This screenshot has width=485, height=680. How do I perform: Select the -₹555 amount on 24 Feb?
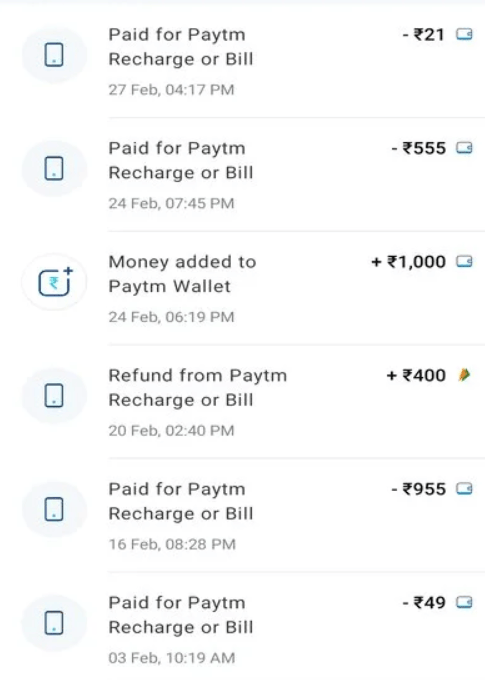(419, 148)
